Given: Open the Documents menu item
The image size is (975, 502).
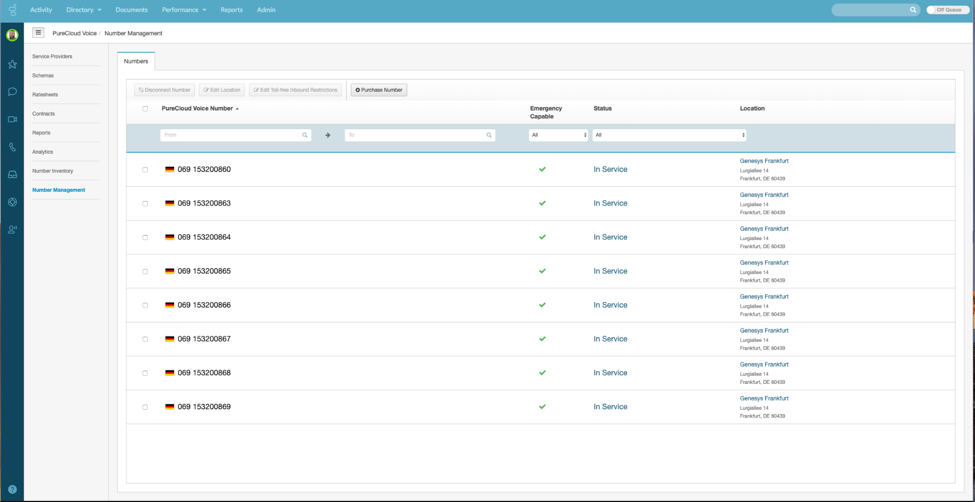Looking at the screenshot, I should tap(132, 10).
